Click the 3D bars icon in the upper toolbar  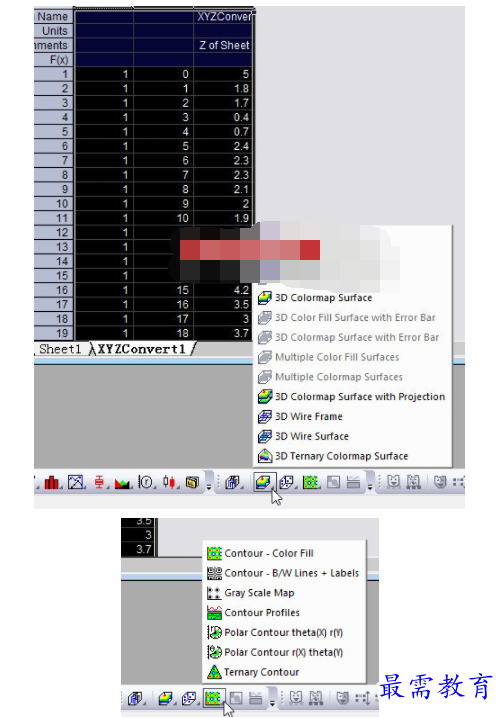(232, 482)
